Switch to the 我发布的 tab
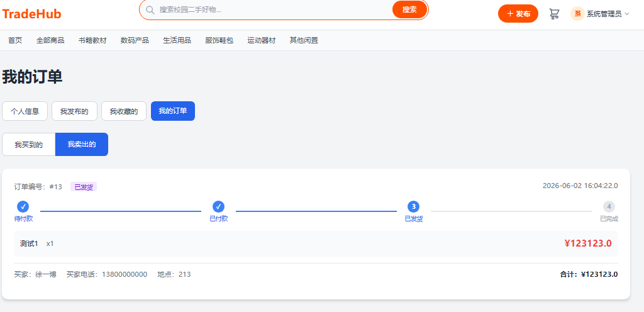 pyautogui.click(x=74, y=111)
